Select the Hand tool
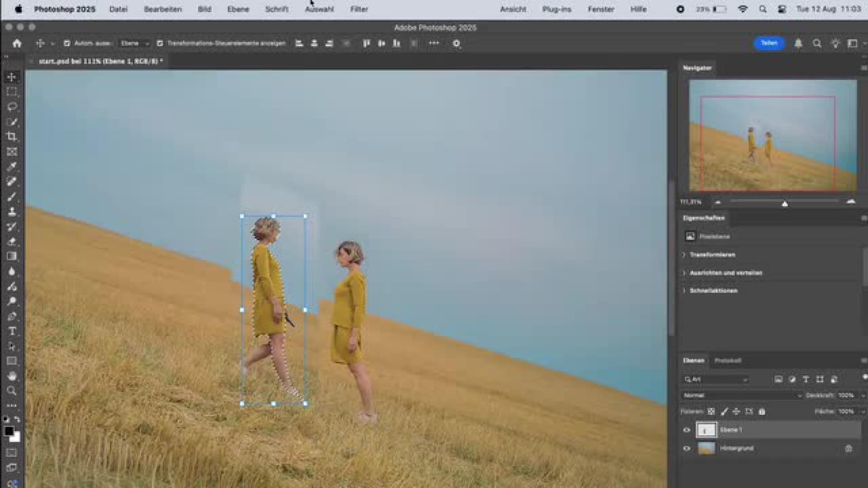Screen dimensions: 868x488 [12, 376]
